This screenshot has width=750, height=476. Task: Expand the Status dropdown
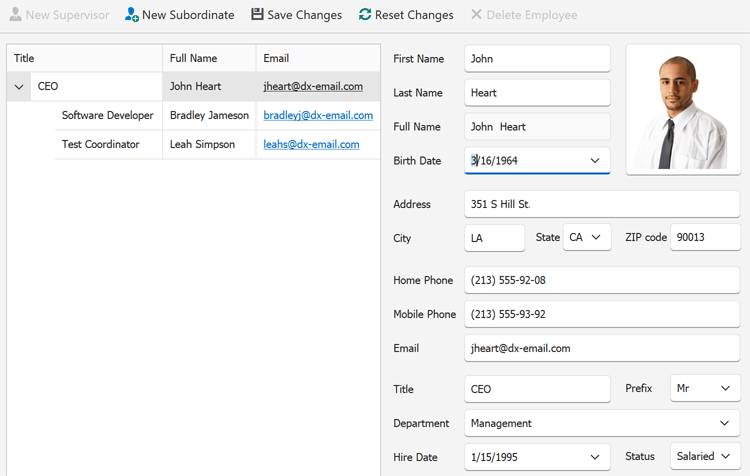click(x=725, y=457)
